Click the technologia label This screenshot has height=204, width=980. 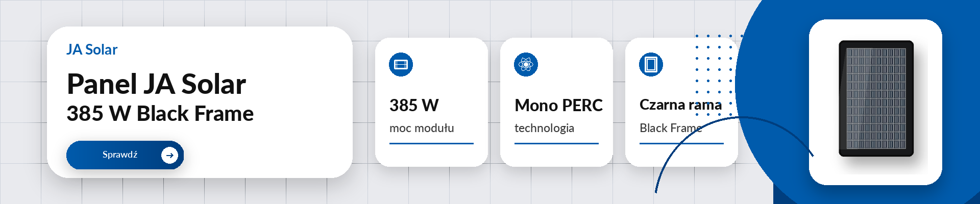544,128
